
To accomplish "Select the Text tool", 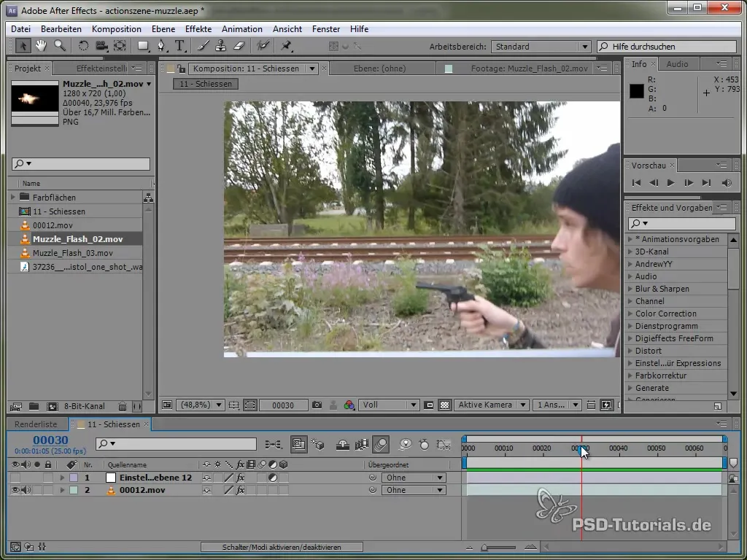I will click(179, 46).
